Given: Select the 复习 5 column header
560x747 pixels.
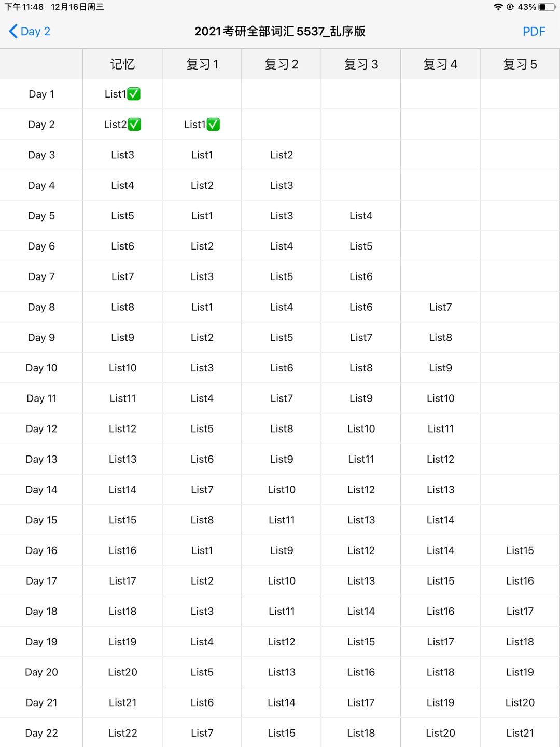Looking at the screenshot, I should (520, 64).
